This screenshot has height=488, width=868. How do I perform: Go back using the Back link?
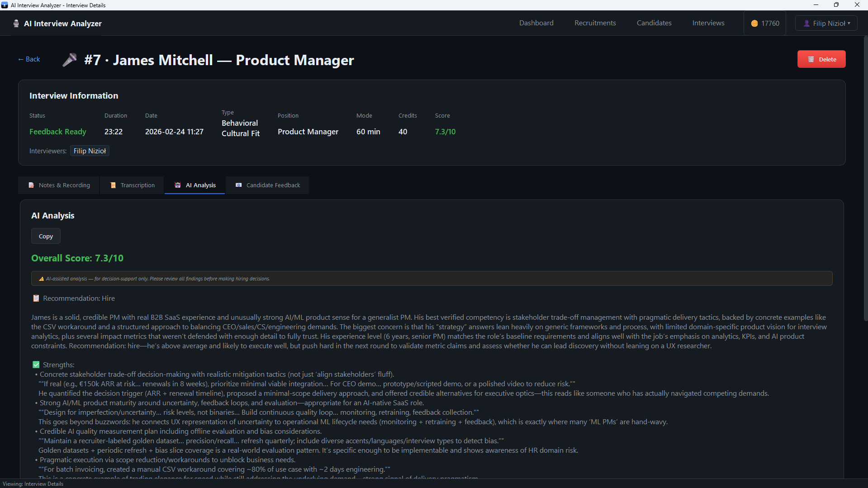click(29, 59)
